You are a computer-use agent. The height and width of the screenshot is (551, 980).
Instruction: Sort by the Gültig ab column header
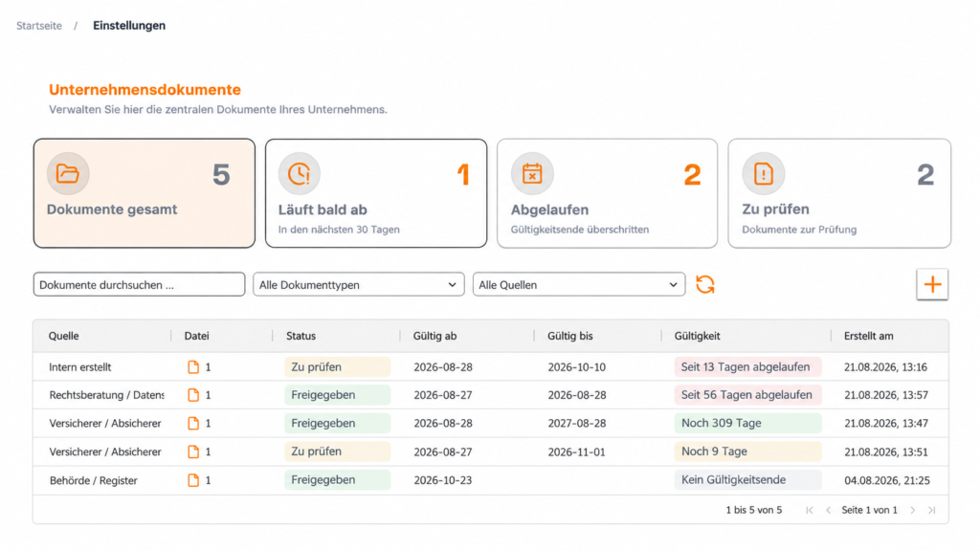point(435,336)
